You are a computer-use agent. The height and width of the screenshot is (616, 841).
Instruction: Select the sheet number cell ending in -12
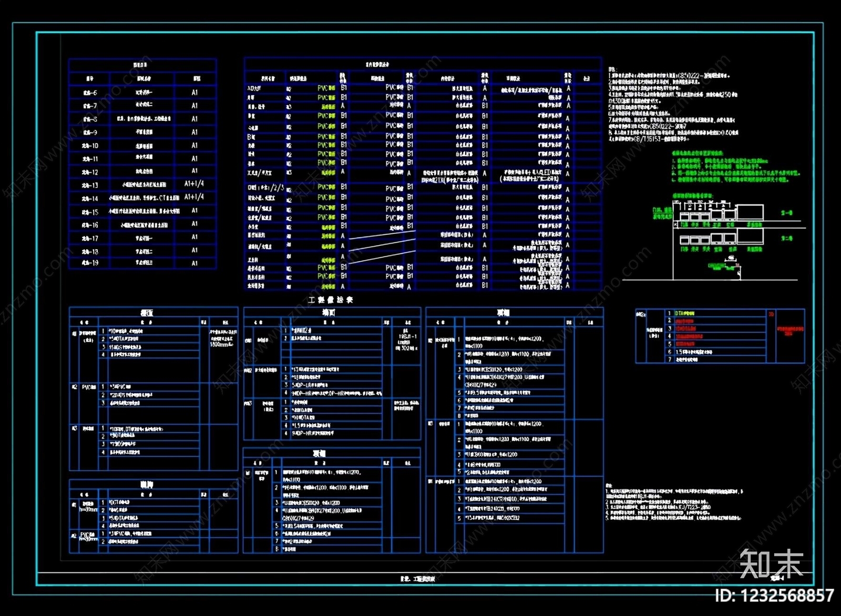pos(89,172)
